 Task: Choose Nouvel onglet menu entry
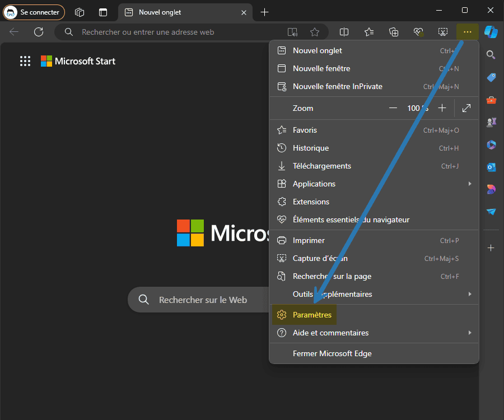point(374,50)
